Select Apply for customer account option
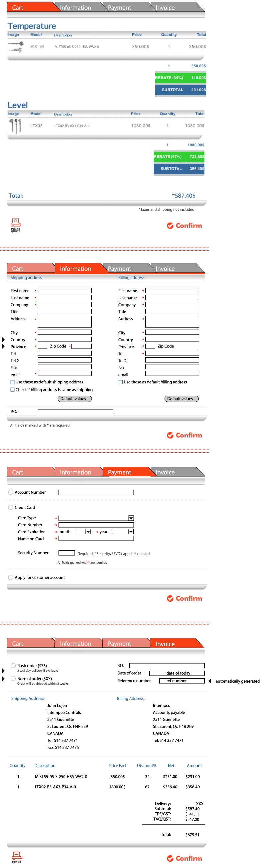260x868 pixels. click(x=11, y=577)
